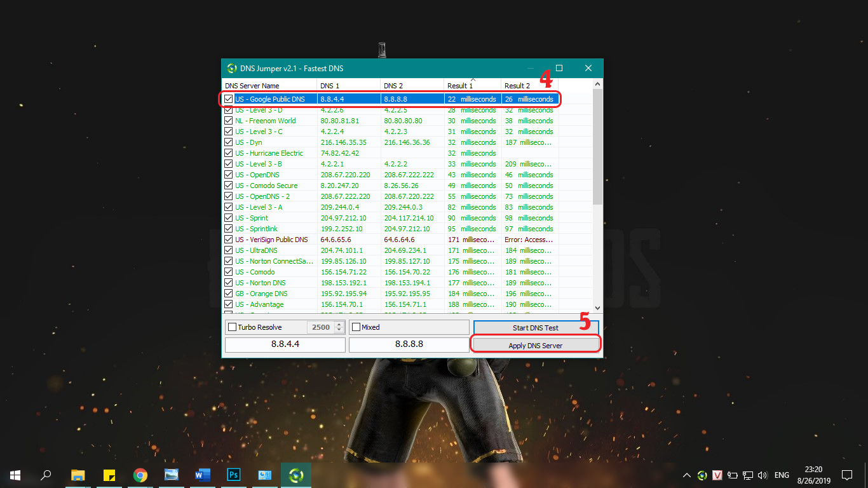Uncheck US - Google Public DNS checkbox
The image size is (868, 488).
tap(229, 99)
